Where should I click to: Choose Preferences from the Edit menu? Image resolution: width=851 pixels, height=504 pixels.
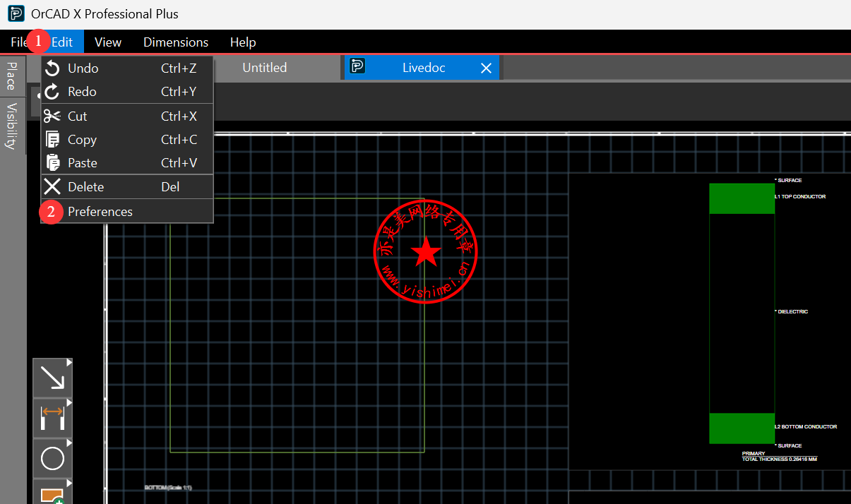100,212
